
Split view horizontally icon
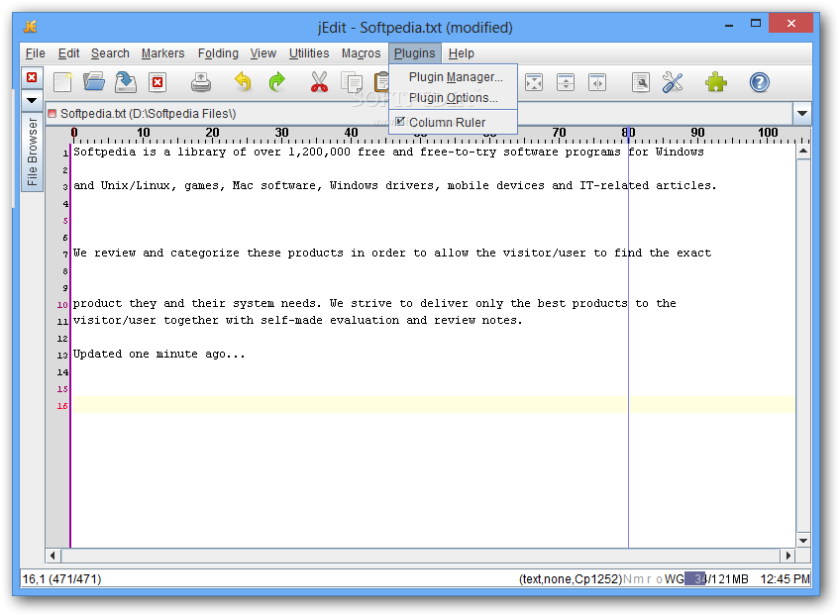click(566, 82)
